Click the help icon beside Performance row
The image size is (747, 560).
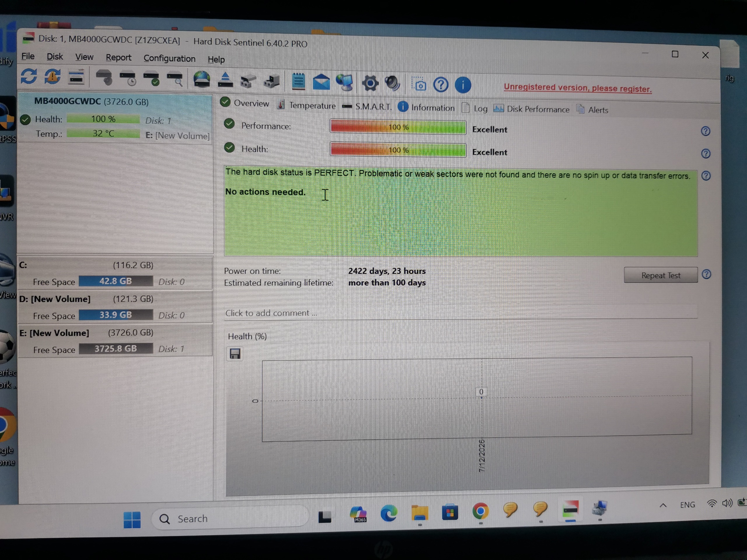pos(706,131)
